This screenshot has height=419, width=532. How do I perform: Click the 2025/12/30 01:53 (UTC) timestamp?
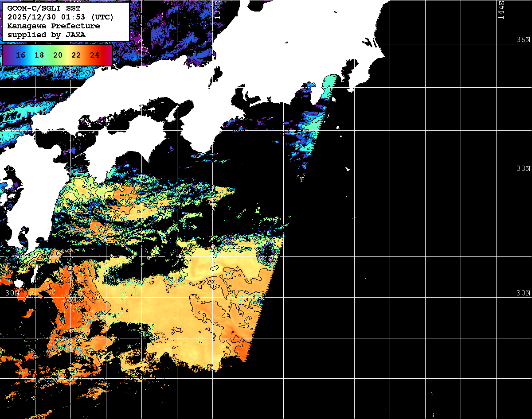point(60,17)
